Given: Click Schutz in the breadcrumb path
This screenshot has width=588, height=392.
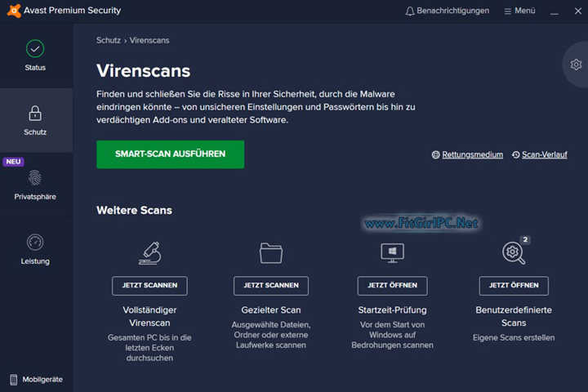Looking at the screenshot, I should (108, 40).
